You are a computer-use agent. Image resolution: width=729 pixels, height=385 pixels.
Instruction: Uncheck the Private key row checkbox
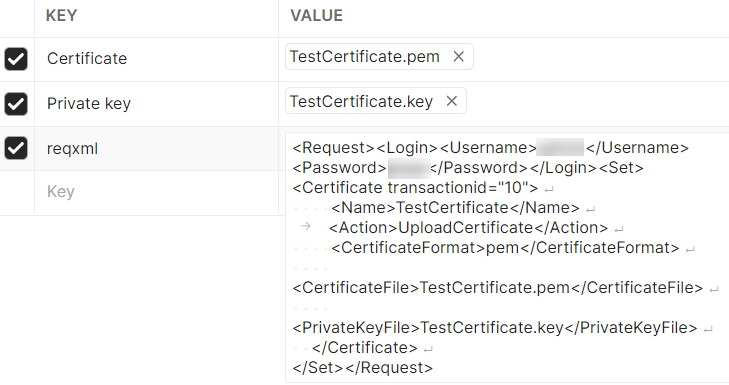tap(16, 104)
